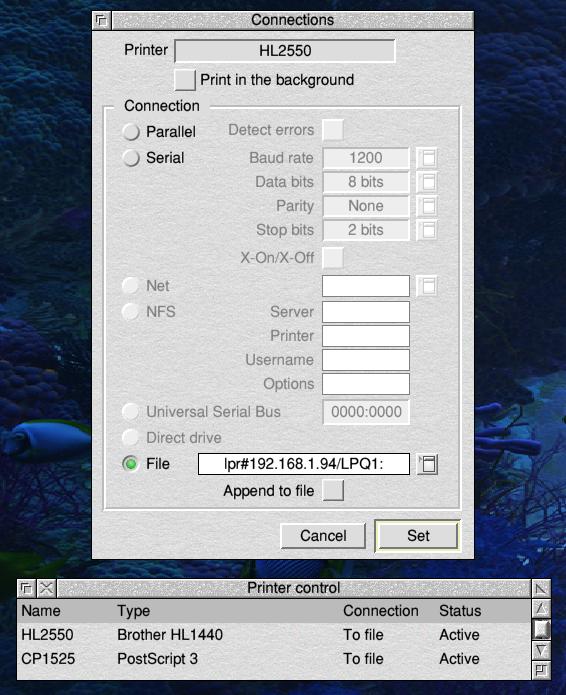The width and height of the screenshot is (566, 695).
Task: Select the HL2550 printer row
Action: (273, 635)
